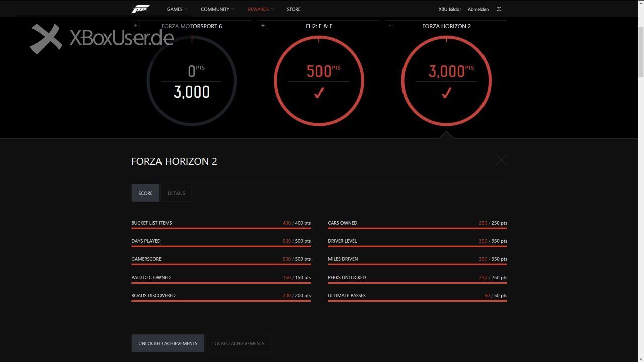
Task: Click the Days Played progress bar
Action: click(221, 246)
